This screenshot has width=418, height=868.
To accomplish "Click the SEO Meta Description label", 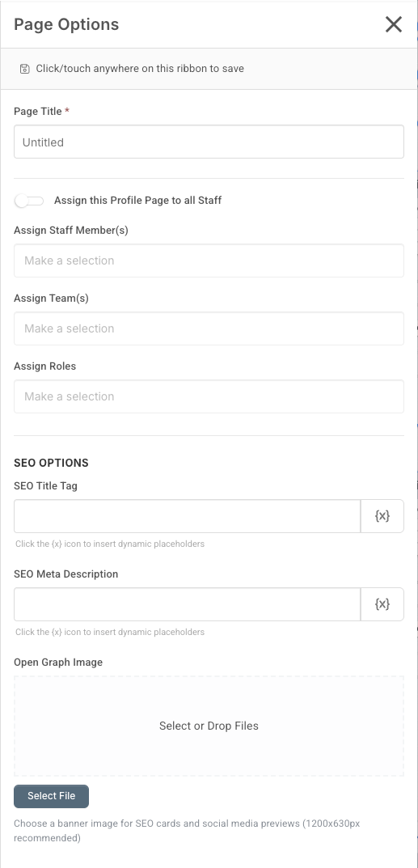I will [65, 574].
